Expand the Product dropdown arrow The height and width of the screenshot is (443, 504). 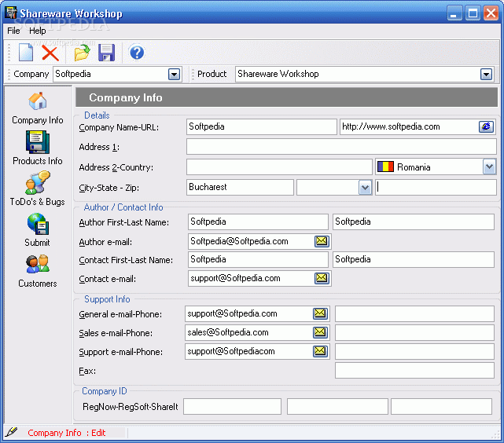click(x=487, y=74)
